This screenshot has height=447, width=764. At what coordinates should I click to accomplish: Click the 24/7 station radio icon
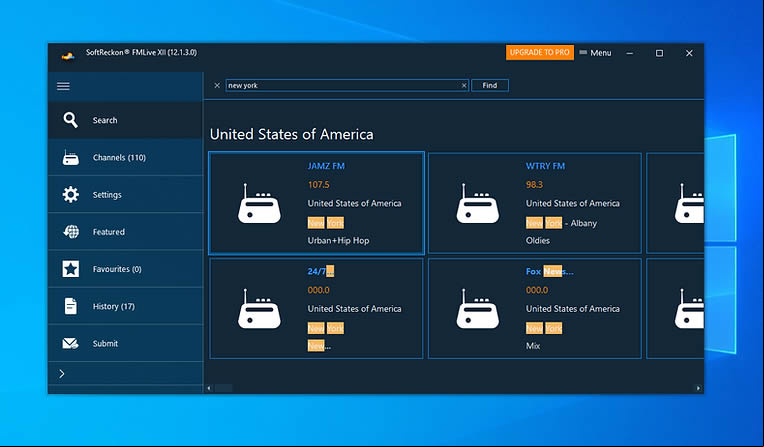pos(259,309)
